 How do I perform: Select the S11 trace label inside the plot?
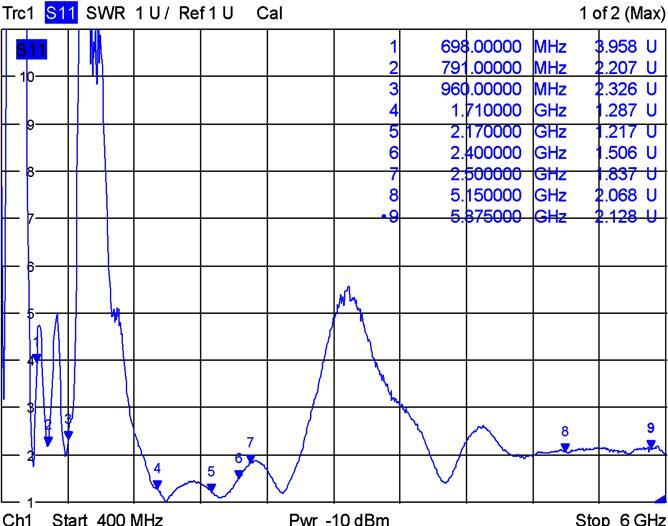pyautogui.click(x=30, y=49)
